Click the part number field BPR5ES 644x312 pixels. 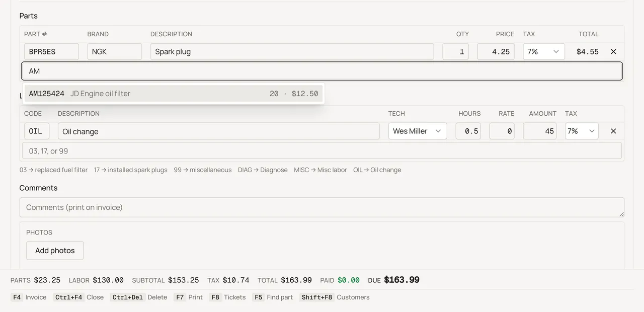pos(51,51)
